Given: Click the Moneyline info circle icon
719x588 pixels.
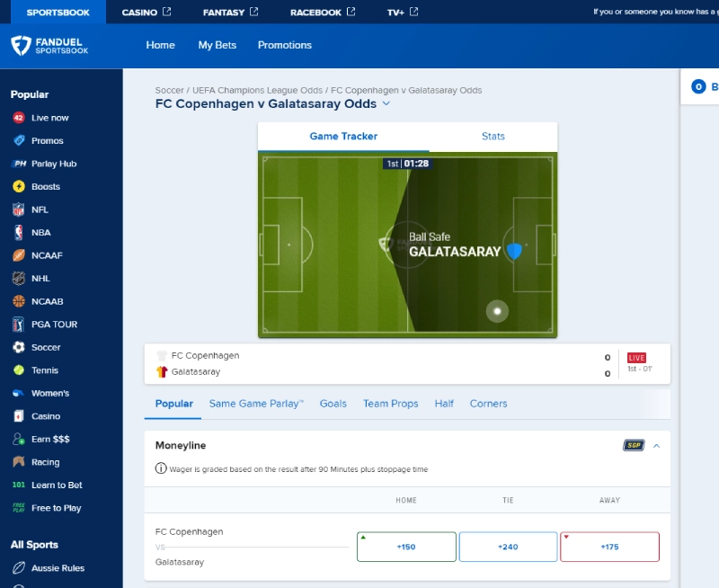Looking at the screenshot, I should pos(161,468).
